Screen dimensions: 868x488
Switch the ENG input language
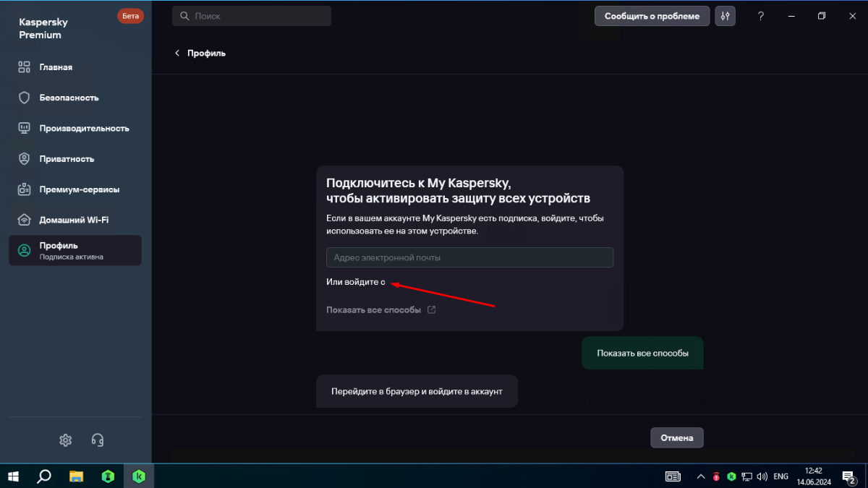[781, 476]
